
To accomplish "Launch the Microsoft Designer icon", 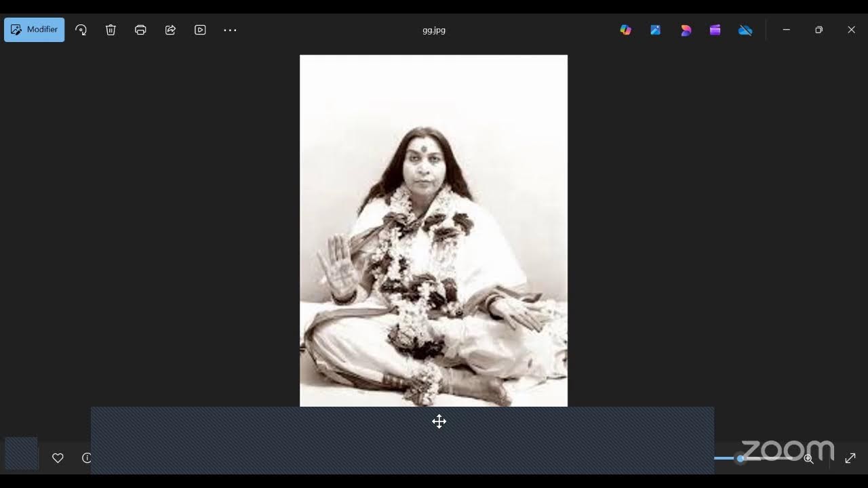I will [686, 30].
